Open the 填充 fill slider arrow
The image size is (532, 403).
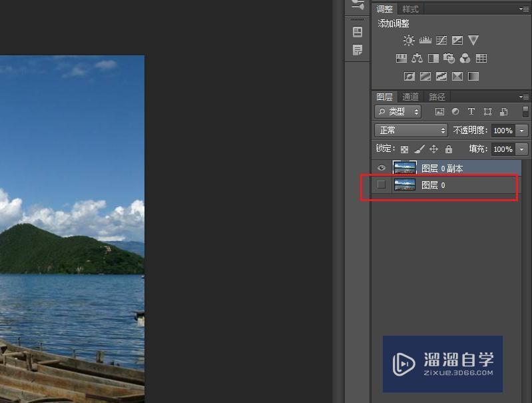coord(522,149)
